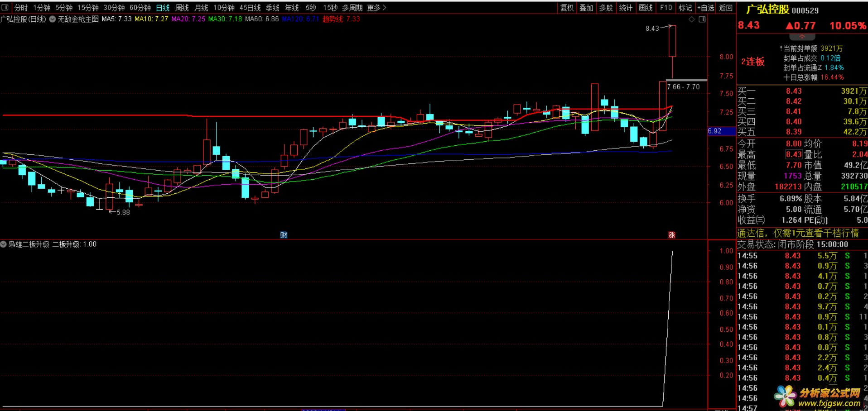Click the red 涨 marker icon
Viewport: 868px width, 411px height.
click(672, 234)
